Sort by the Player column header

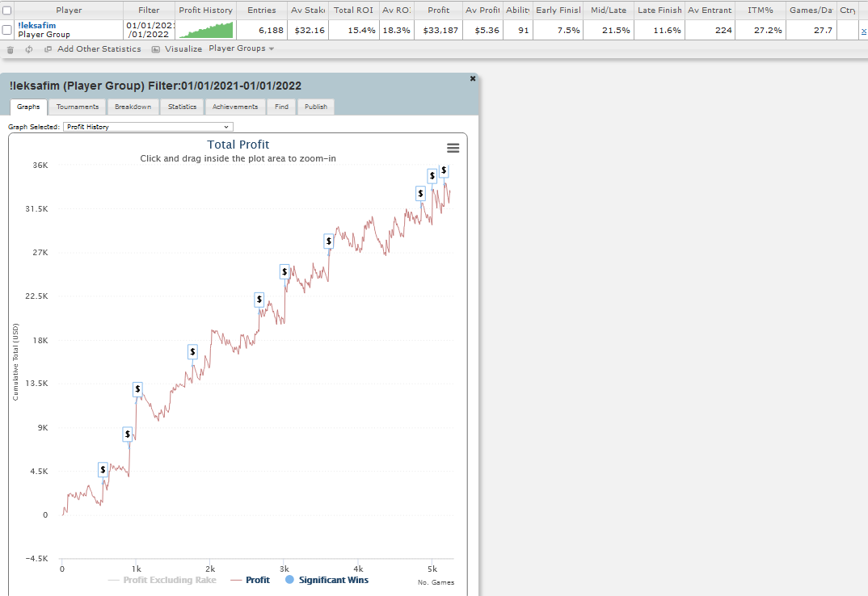click(69, 10)
